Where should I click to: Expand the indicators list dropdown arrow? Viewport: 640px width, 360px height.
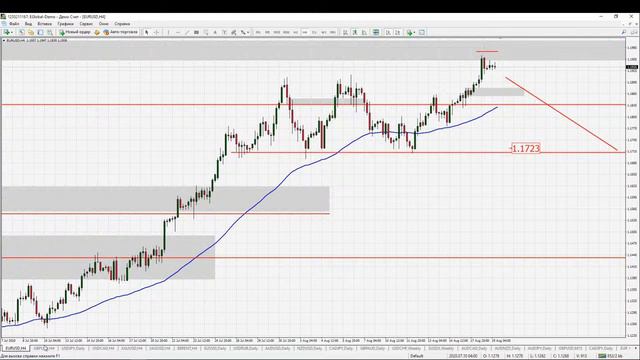click(x=414, y=32)
